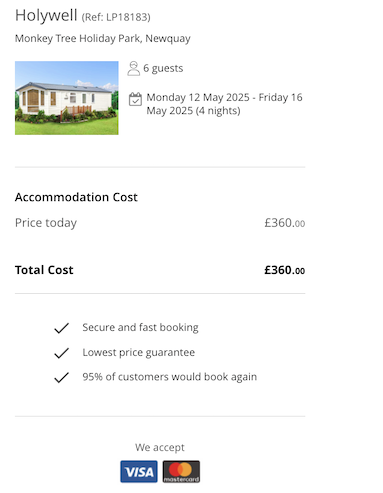The image size is (383, 493).
Task: Open the Holywell caravan photo
Action: point(67,98)
